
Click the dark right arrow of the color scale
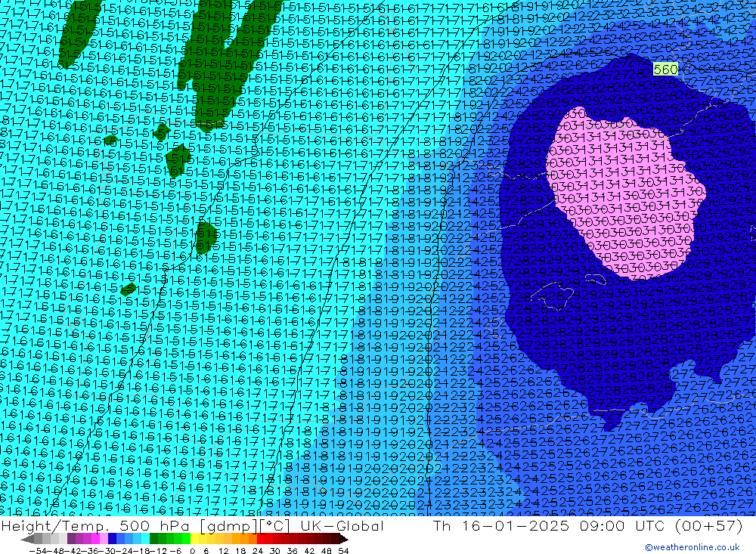[344, 539]
